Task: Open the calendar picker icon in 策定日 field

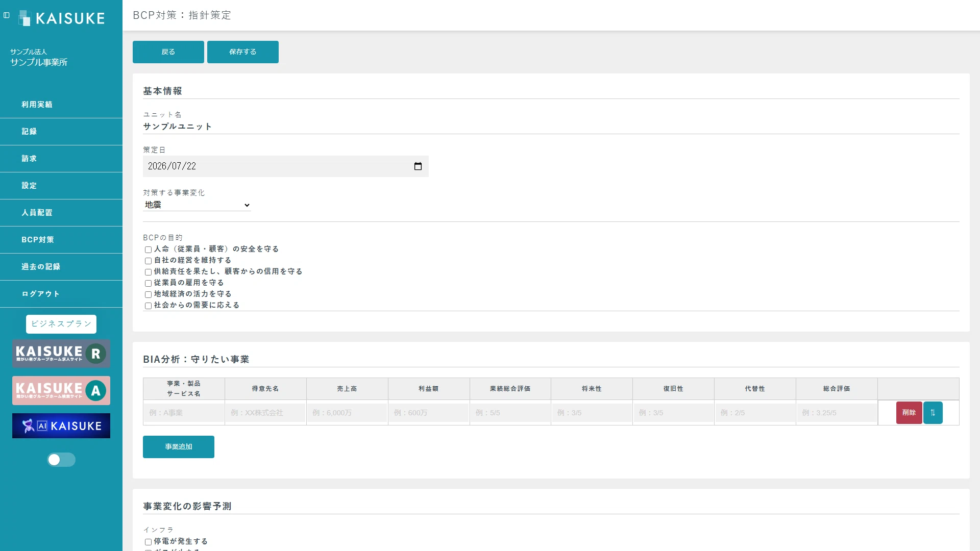Action: (418, 166)
